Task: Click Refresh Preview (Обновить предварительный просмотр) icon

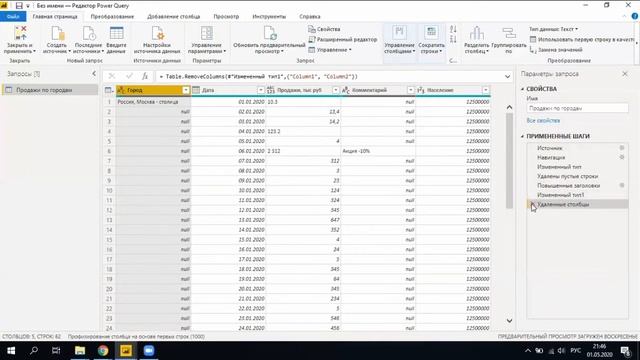Action: (x=269, y=33)
